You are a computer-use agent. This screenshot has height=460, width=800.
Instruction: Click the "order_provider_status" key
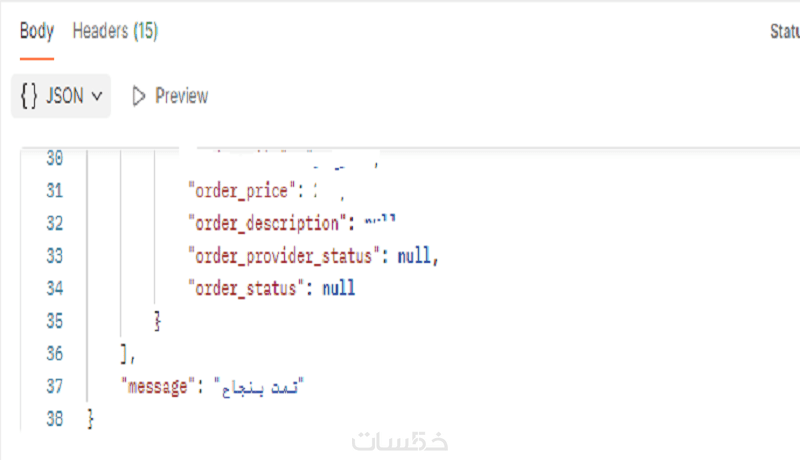(x=282, y=256)
